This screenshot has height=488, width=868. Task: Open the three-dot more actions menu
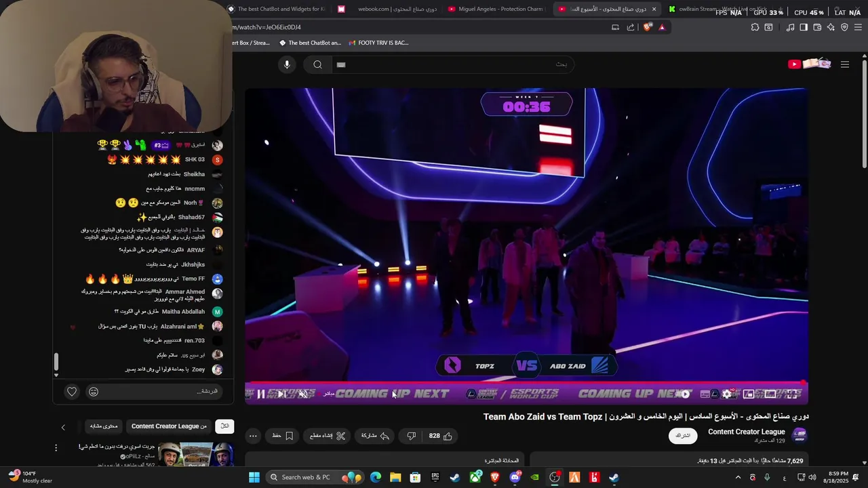point(253,436)
